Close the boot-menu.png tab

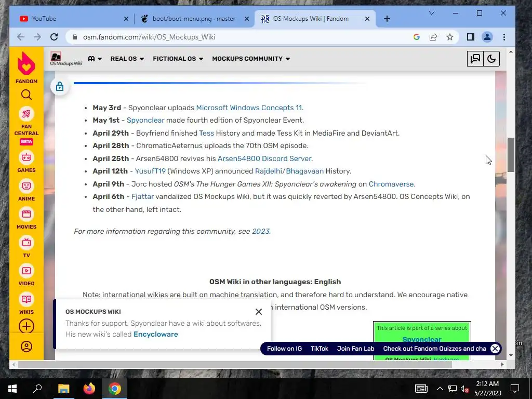247,19
